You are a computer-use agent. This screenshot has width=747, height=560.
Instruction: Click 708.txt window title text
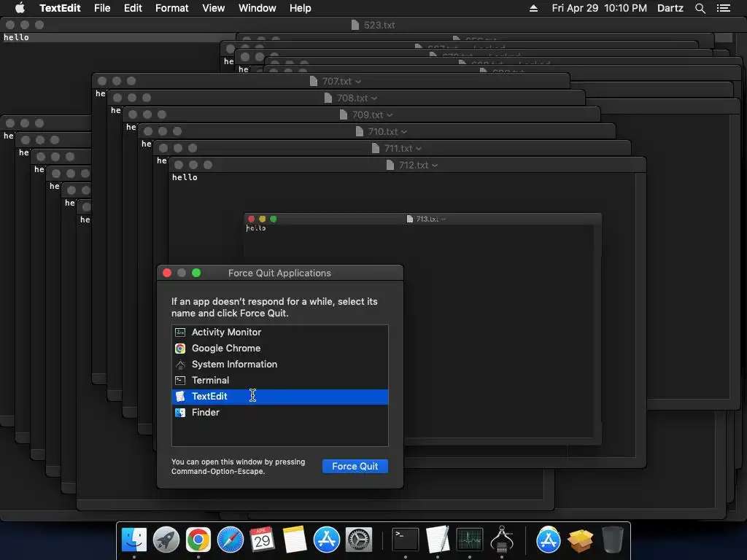click(352, 98)
